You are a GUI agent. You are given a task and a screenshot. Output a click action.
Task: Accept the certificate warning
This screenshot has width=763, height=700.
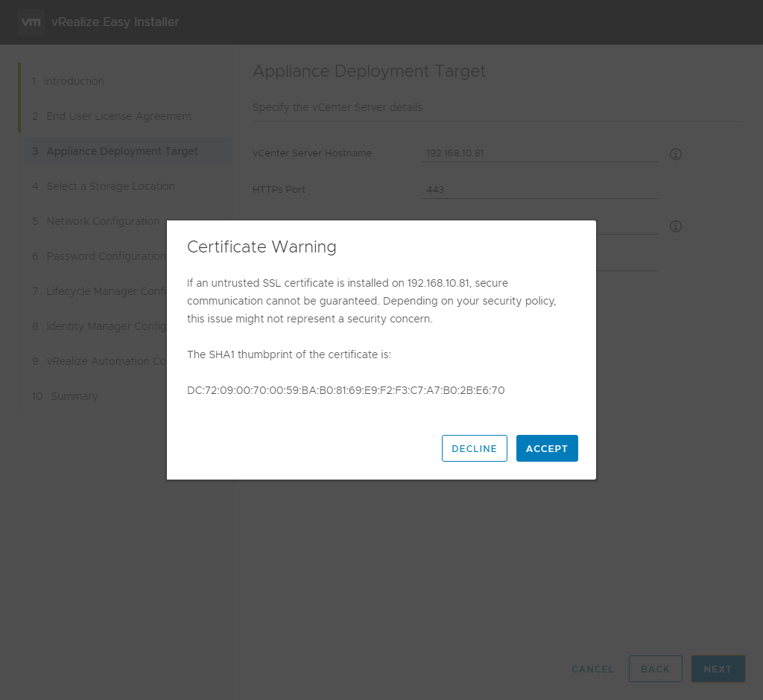coord(547,448)
